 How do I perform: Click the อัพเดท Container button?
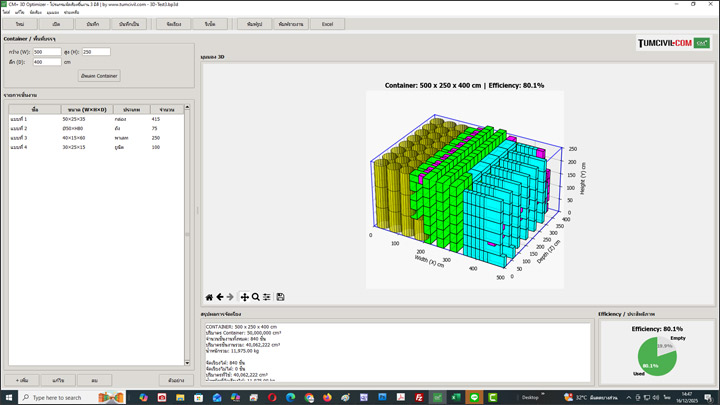[x=99, y=75]
